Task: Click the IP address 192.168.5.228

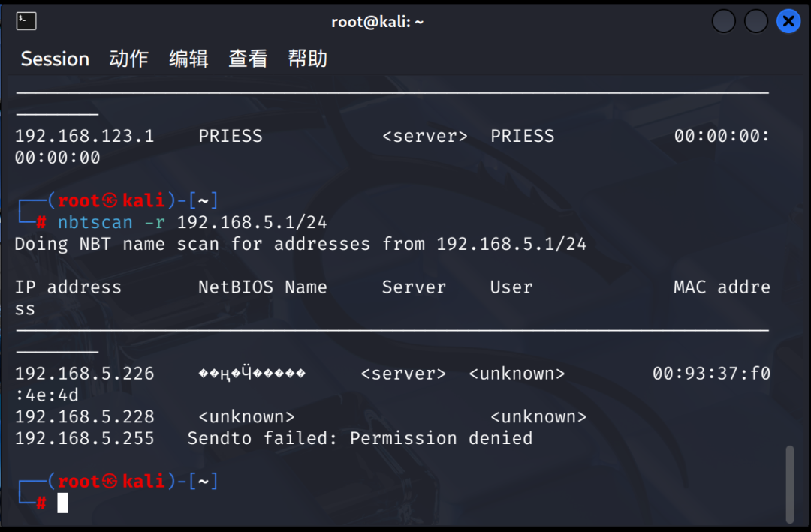Action: point(84,416)
